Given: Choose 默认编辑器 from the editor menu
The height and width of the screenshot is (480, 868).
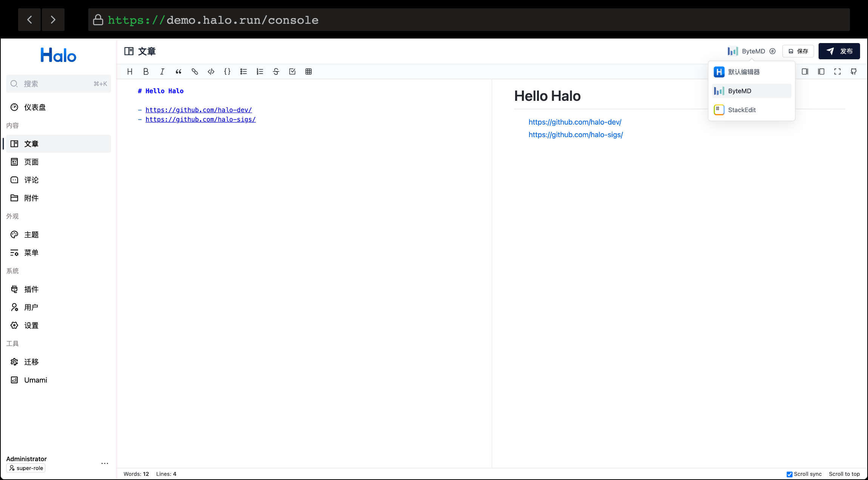Looking at the screenshot, I should point(743,72).
